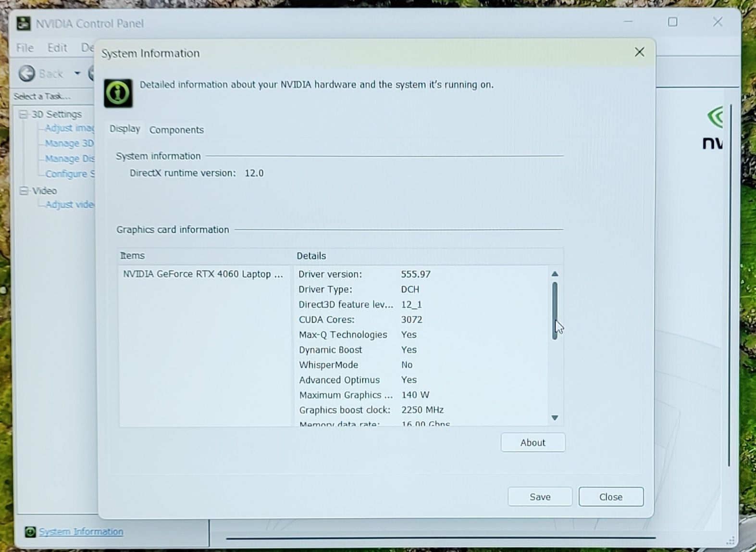This screenshot has height=552, width=756.
Task: Click the NVIDIA Control Panel title icon
Action: [24, 24]
